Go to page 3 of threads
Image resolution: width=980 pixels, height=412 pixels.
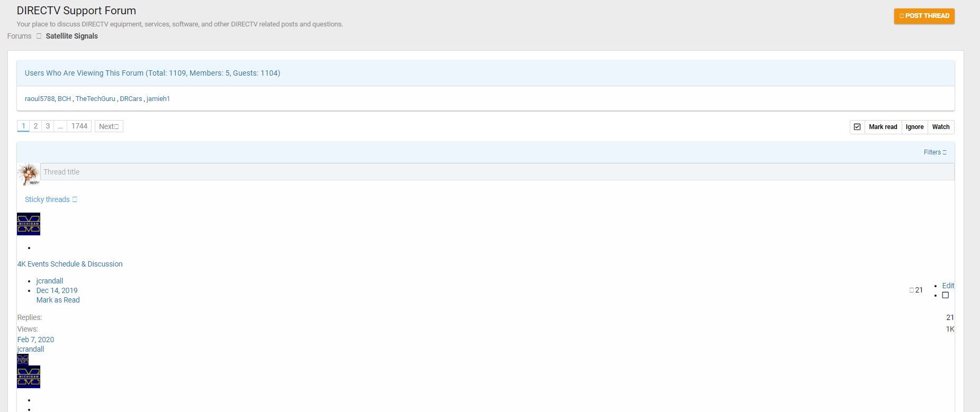tap(48, 126)
